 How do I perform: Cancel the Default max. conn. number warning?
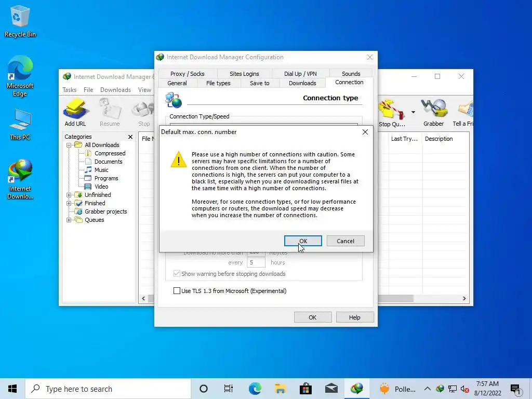tap(345, 241)
